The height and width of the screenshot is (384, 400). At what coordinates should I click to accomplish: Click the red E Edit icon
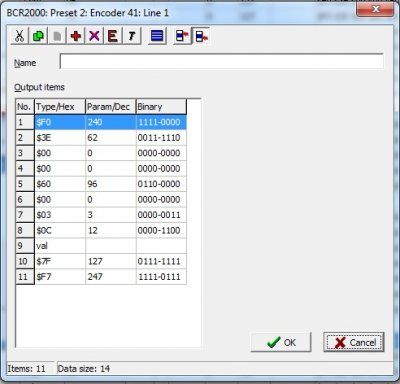pos(113,36)
